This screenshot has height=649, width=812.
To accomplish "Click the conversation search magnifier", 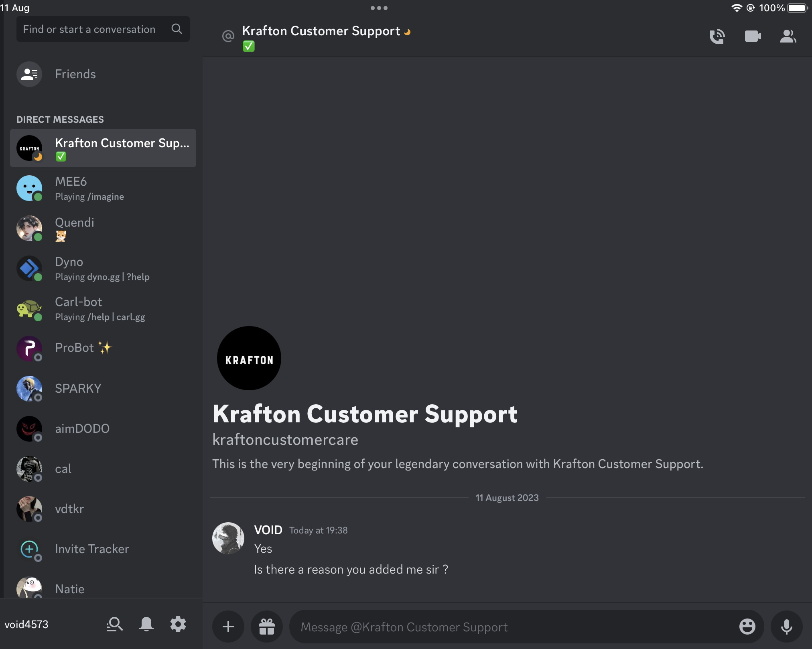I will pyautogui.click(x=177, y=29).
